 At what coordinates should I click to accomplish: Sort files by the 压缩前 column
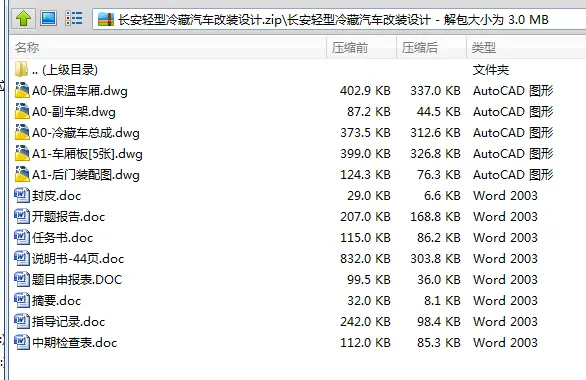click(361, 47)
